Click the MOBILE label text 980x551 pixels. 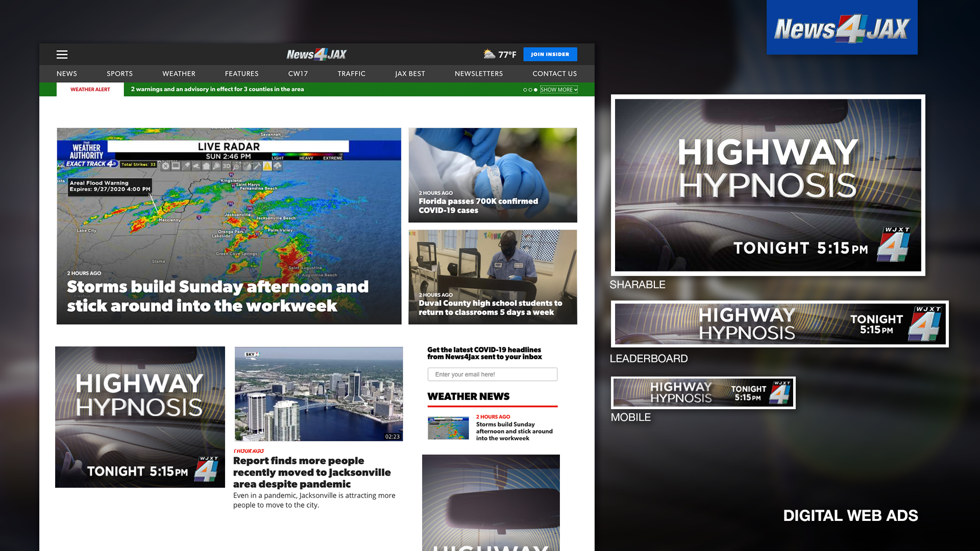point(631,417)
